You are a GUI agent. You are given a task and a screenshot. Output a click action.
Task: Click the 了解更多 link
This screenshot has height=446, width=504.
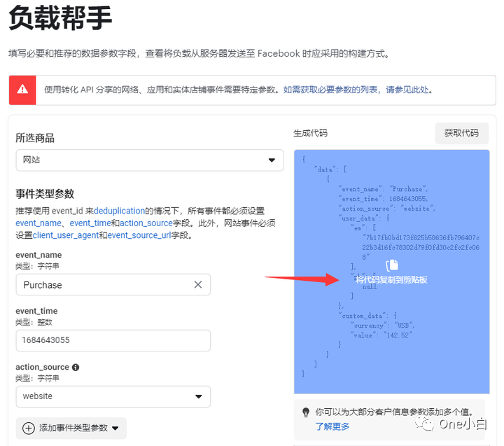pyautogui.click(x=332, y=426)
